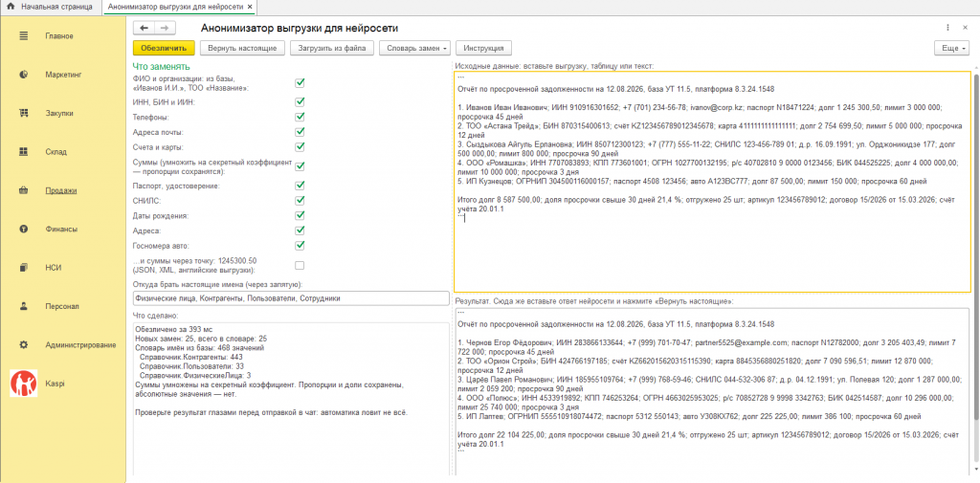The image size is (980, 483).
Task: Open the Продажи menu section
Action: click(60, 190)
